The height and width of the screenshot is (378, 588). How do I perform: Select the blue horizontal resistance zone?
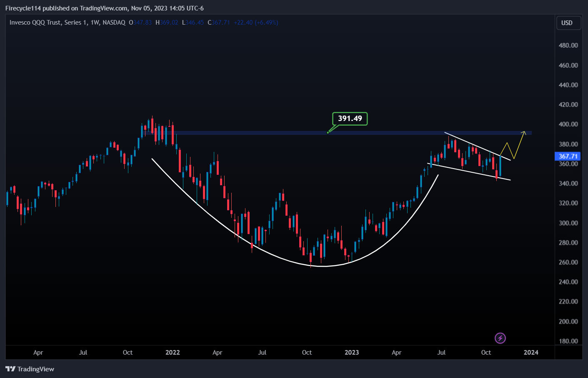click(x=338, y=133)
